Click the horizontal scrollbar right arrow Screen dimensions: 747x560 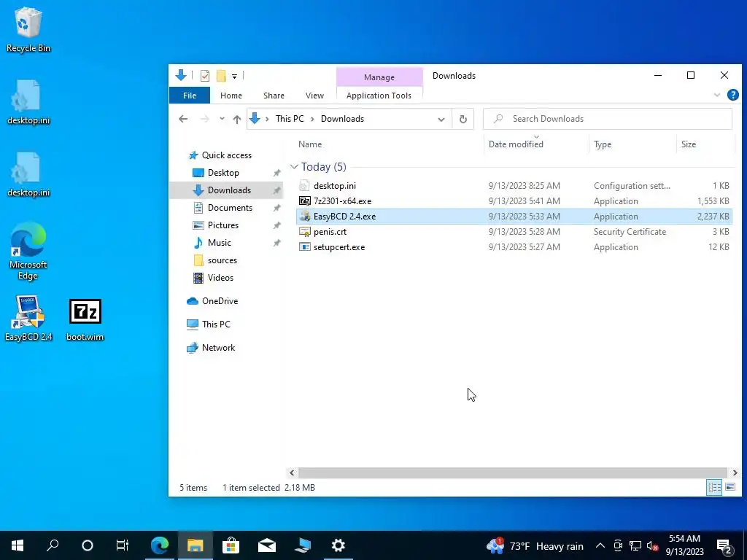tap(735, 472)
